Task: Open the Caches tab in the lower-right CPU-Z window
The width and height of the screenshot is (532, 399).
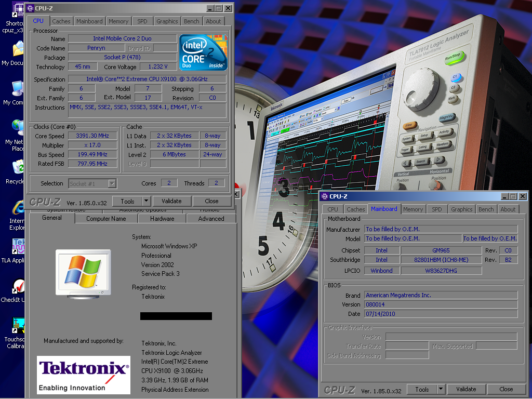Action: (355, 209)
